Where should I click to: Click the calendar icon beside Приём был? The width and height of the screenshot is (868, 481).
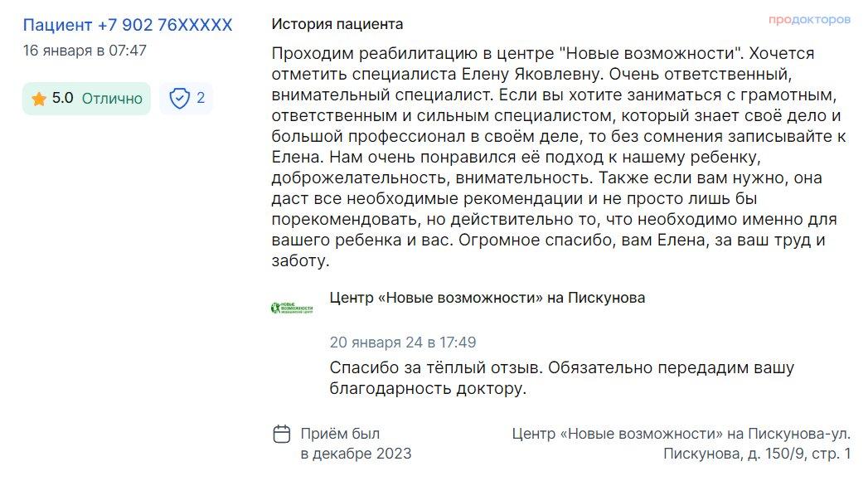point(282,434)
